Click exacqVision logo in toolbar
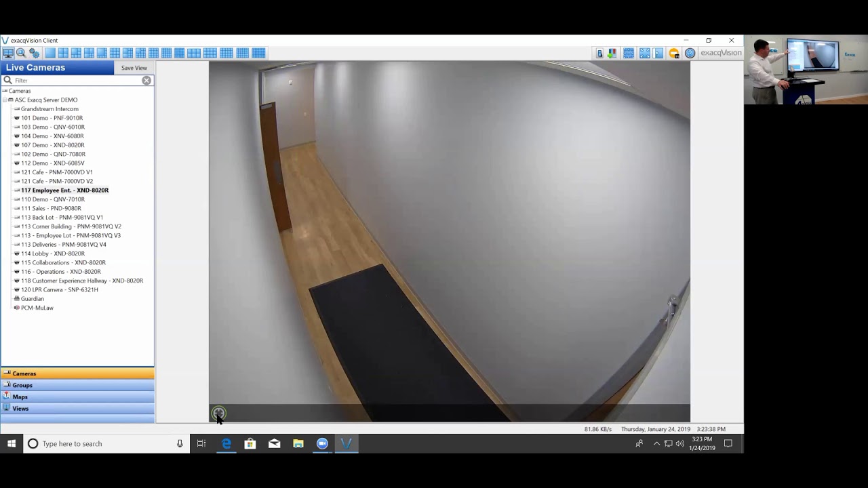The width and height of the screenshot is (868, 488). (x=721, y=53)
